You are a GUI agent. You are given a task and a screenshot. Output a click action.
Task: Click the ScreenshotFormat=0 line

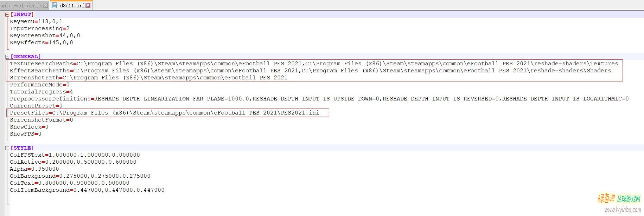pyautogui.click(x=42, y=120)
